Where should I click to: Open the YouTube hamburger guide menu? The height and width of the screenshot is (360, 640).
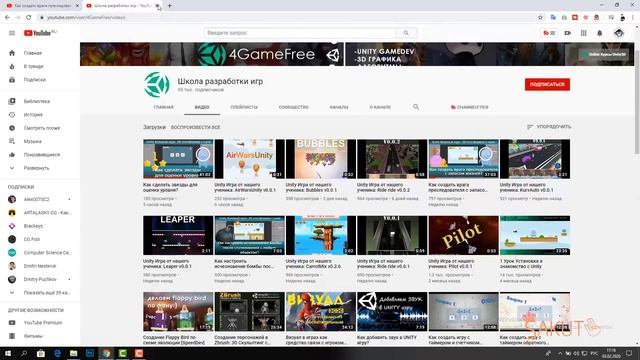tap(12, 33)
